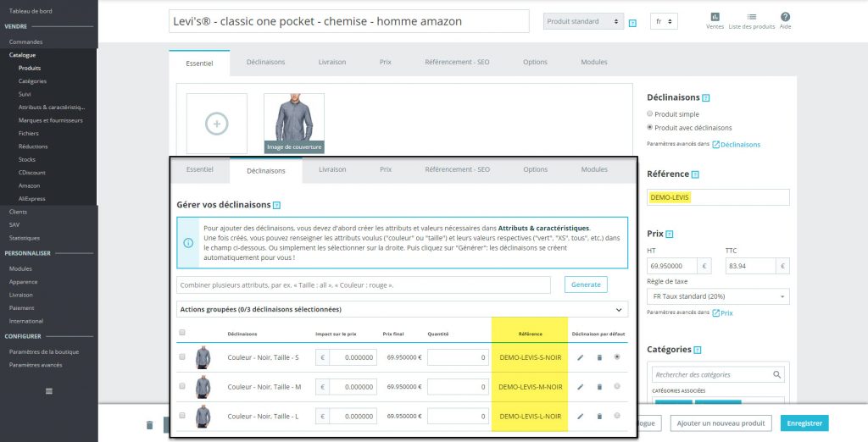Follow the Déclinaisons advanced parameters link
Image resolution: width=868 pixels, height=442 pixels.
point(737,145)
